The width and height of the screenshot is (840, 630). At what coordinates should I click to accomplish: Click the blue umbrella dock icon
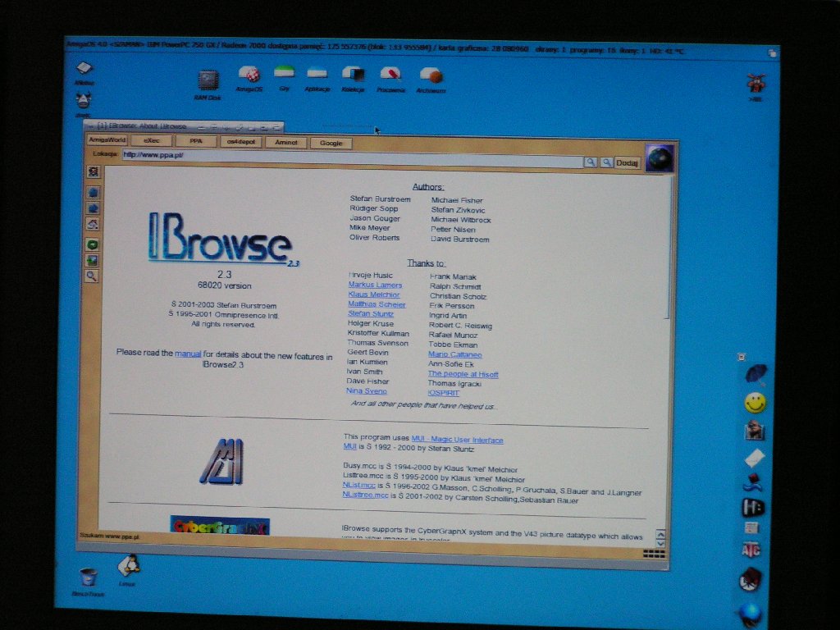pyautogui.click(x=756, y=373)
